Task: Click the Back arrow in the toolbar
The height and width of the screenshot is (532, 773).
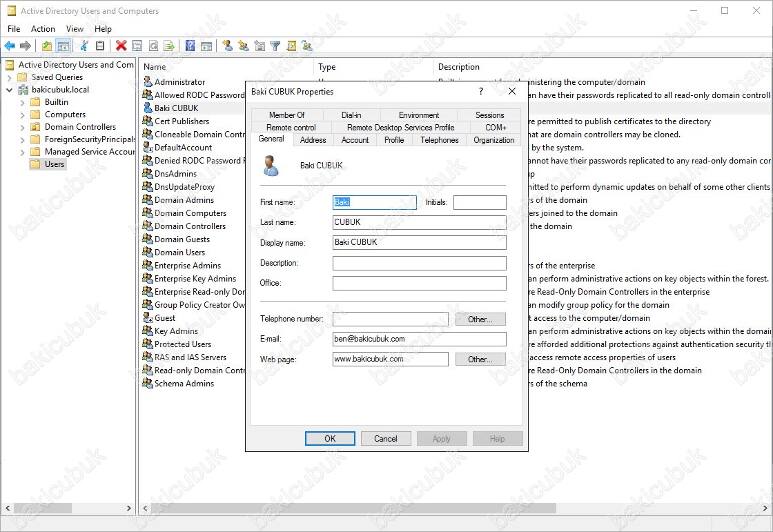Action: (10, 46)
